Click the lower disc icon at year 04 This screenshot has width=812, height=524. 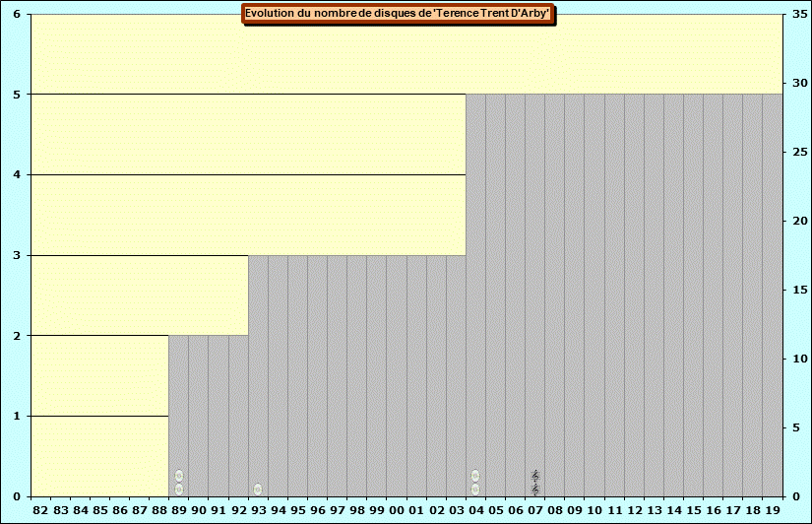click(475, 490)
